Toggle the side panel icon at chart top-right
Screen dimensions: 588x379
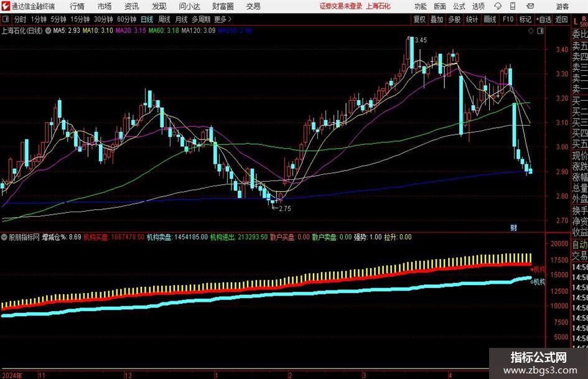(x=540, y=30)
